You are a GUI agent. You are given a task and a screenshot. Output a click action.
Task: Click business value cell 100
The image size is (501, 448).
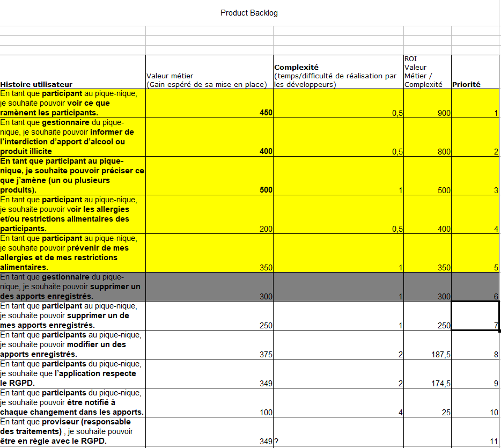[209, 402]
